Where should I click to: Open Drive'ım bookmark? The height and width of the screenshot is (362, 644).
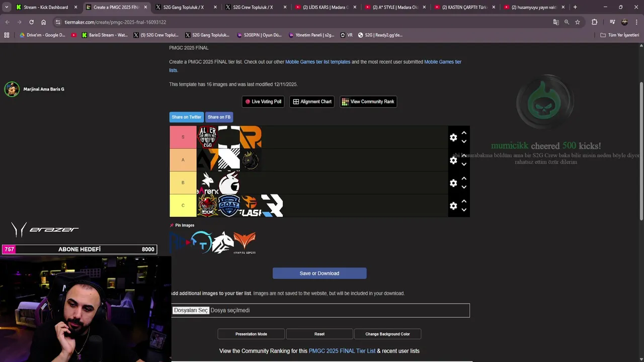42,35
